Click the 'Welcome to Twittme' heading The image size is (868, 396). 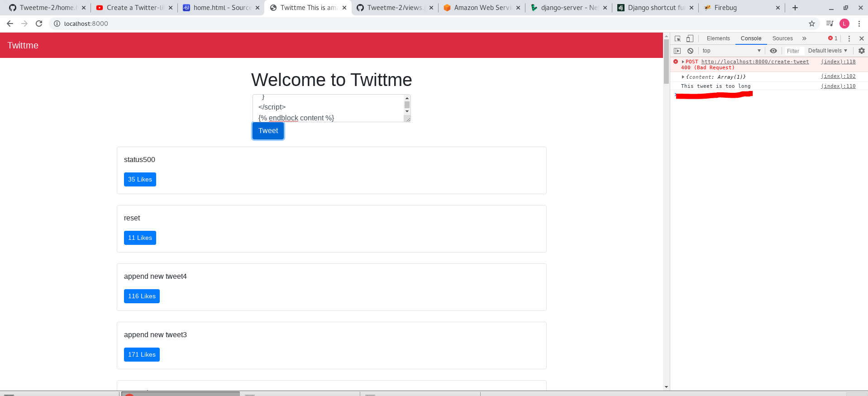pyautogui.click(x=332, y=80)
